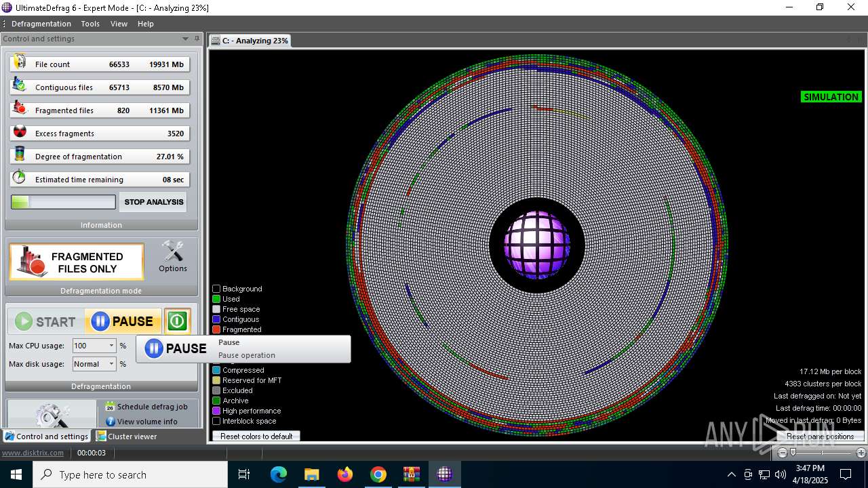
Task: Click the WinRAR taskbar icon
Action: [x=412, y=474]
